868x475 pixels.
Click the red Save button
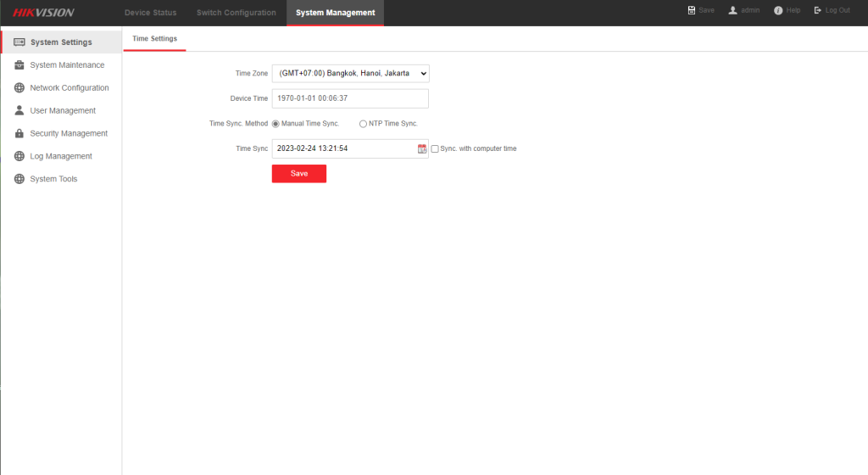(299, 173)
